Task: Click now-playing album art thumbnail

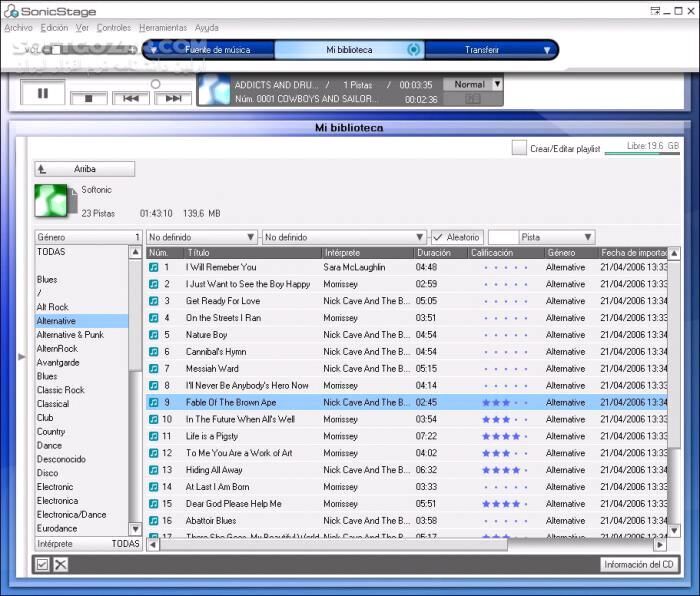Action: (x=214, y=90)
